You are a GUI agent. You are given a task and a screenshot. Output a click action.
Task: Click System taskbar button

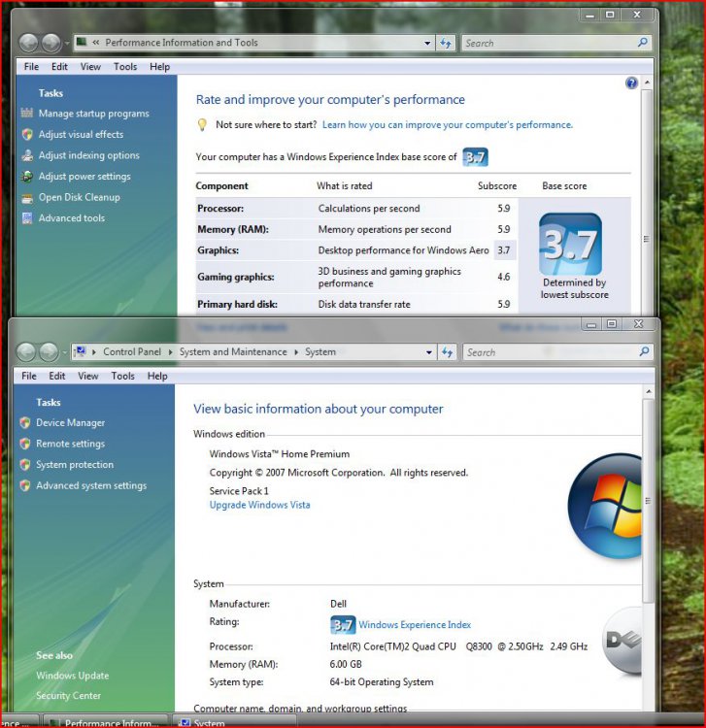234,722
